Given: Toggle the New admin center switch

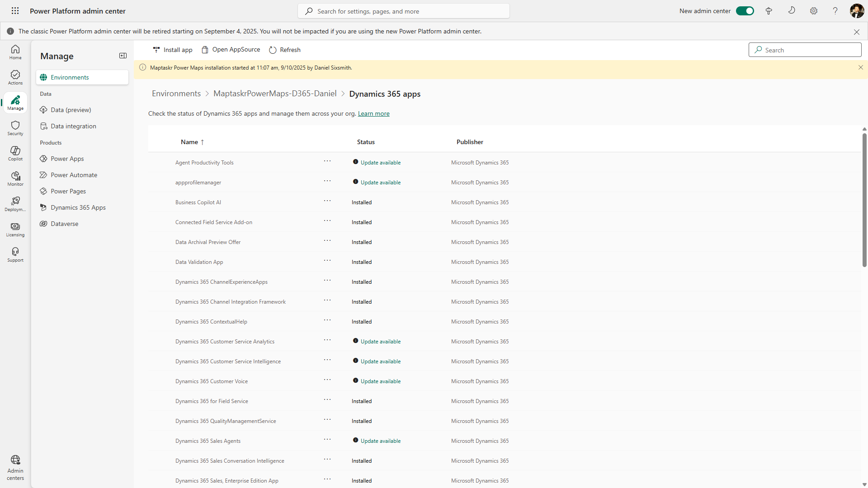Looking at the screenshot, I should coord(745,11).
